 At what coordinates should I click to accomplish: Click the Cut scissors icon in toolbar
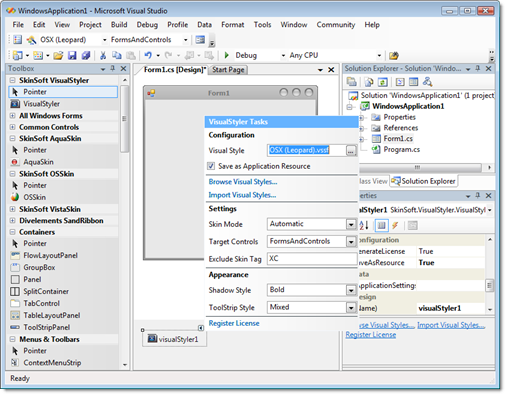click(103, 55)
